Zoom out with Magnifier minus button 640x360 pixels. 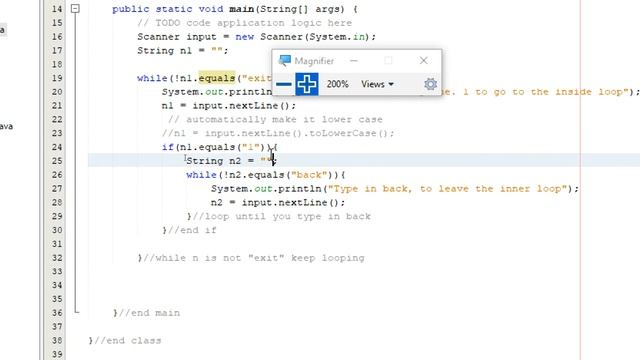click(x=284, y=84)
